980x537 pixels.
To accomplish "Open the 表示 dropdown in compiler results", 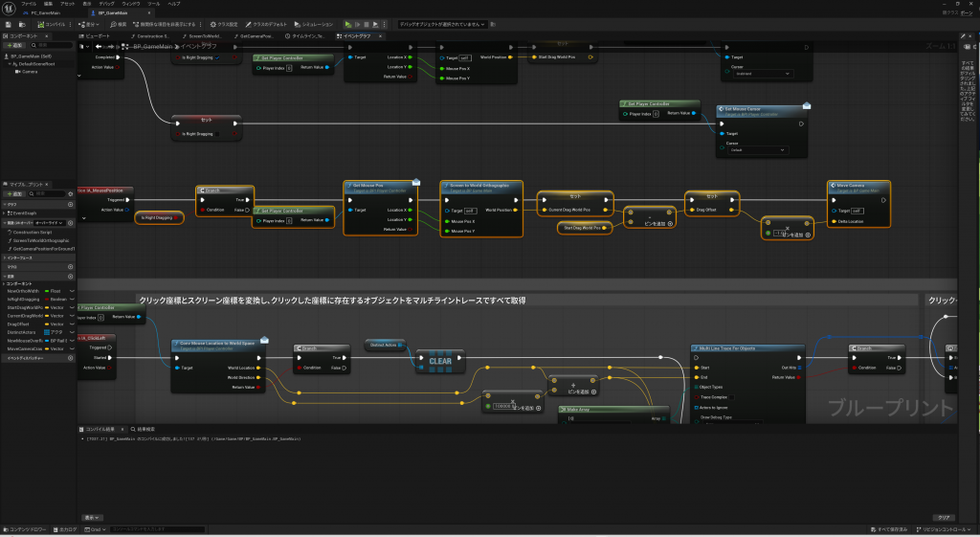I will tap(92, 518).
